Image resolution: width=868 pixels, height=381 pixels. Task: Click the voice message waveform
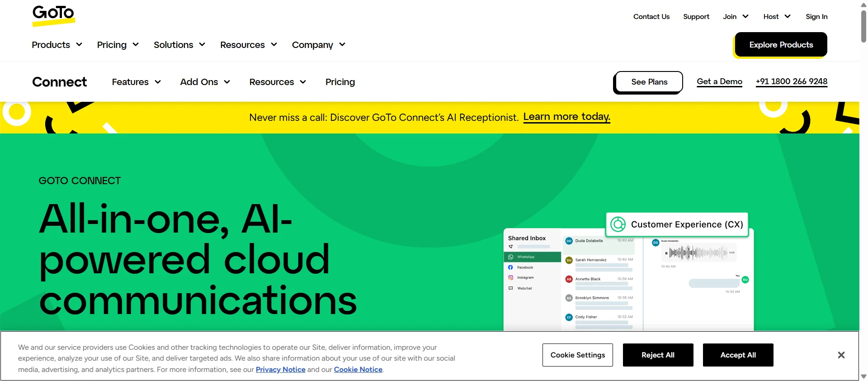tap(698, 253)
